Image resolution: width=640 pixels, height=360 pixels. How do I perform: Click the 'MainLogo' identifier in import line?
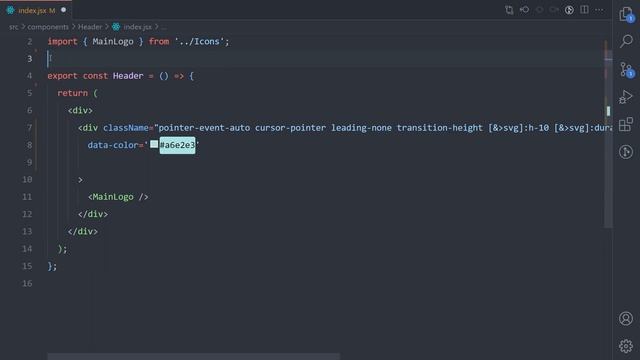point(113,42)
